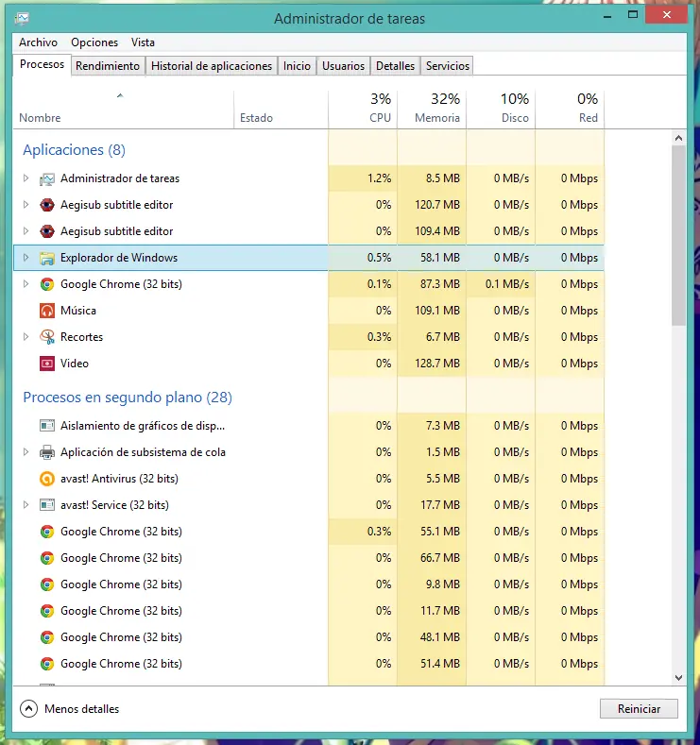Screen dimensions: 700x745
Task: Expand the Recortes application entry
Action: (x=26, y=337)
